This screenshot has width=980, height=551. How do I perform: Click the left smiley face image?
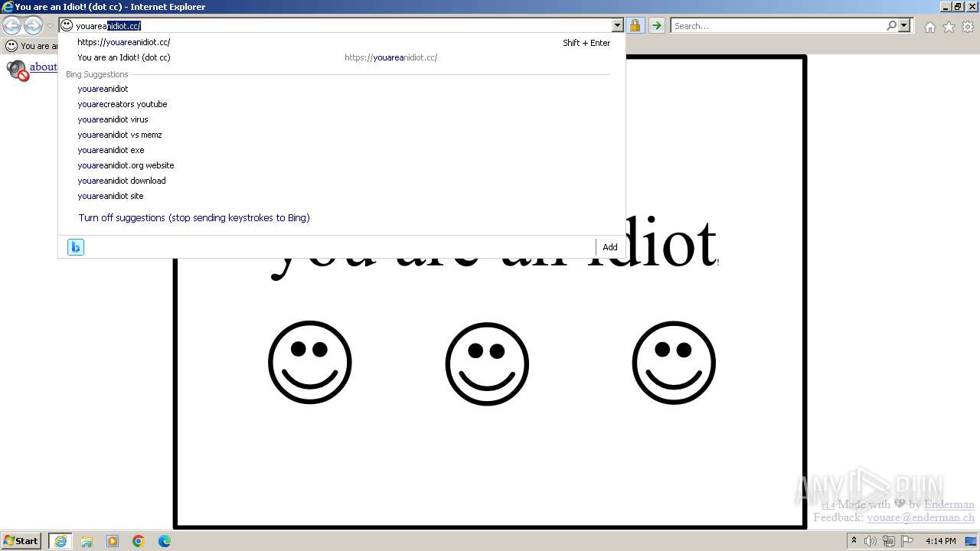(x=310, y=363)
